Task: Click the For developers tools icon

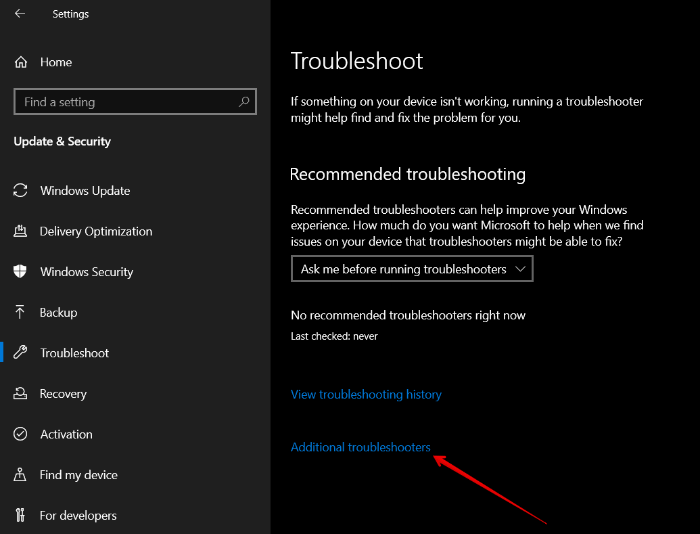Action: (20, 515)
